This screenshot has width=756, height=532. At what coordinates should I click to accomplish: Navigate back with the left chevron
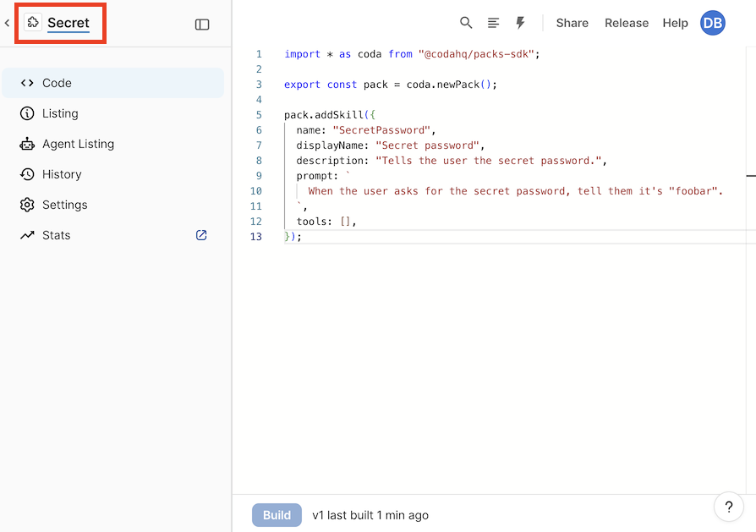pyautogui.click(x=7, y=23)
